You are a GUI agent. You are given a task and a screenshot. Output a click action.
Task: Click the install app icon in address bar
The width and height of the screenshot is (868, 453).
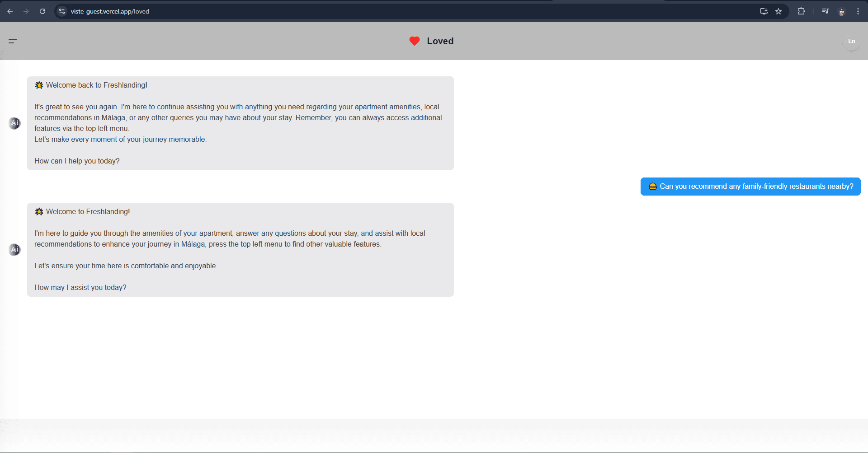(x=763, y=11)
